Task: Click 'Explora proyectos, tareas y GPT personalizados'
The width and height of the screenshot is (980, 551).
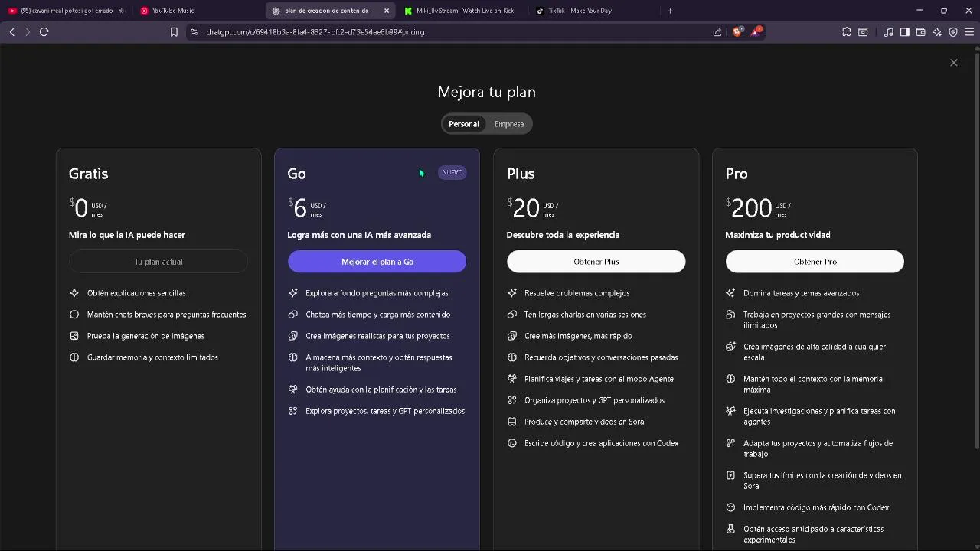Action: (x=385, y=411)
